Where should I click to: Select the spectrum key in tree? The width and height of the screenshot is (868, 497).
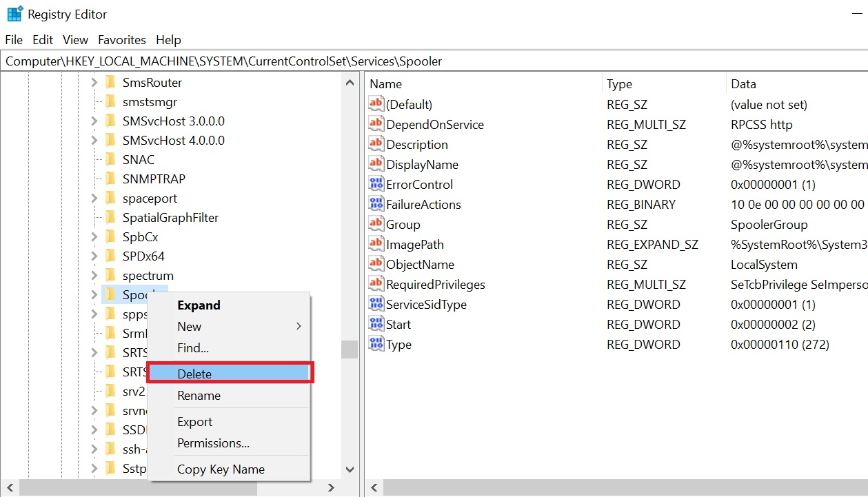pos(148,276)
